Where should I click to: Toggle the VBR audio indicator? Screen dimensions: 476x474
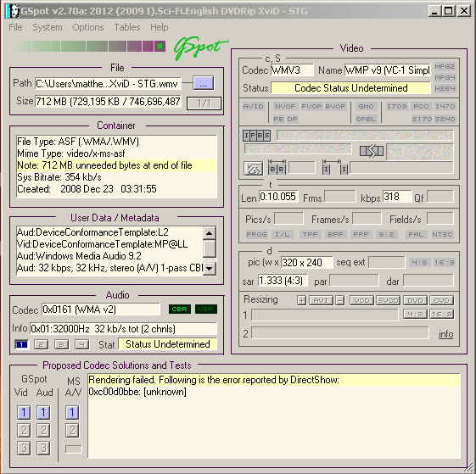[x=206, y=309]
